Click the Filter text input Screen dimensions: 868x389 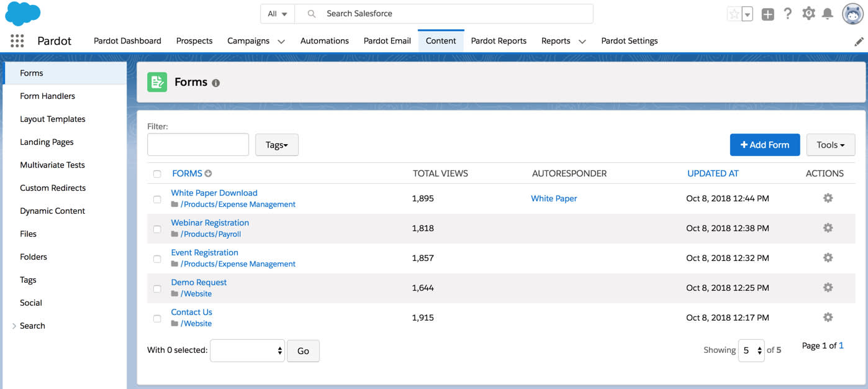[198, 145]
